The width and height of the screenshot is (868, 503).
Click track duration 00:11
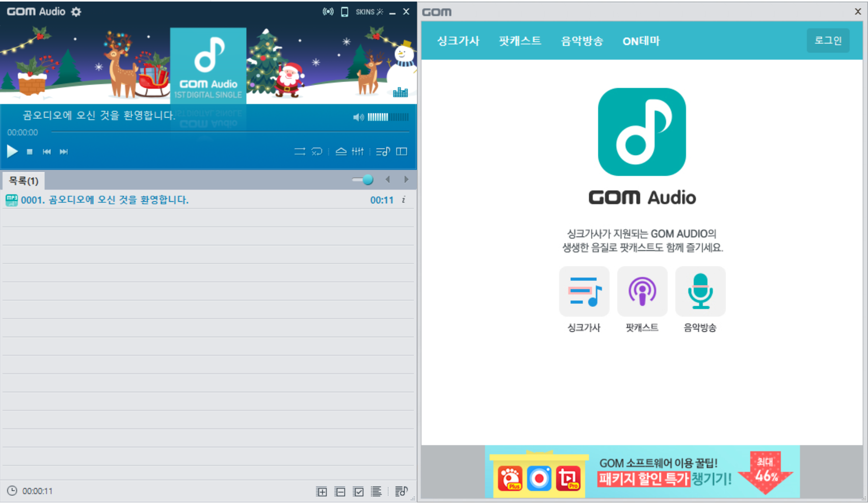382,200
